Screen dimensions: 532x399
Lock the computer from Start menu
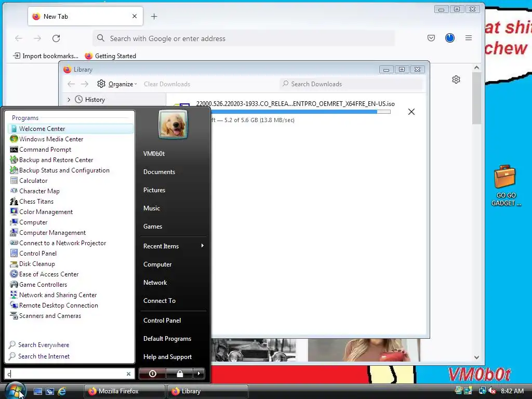179,374
